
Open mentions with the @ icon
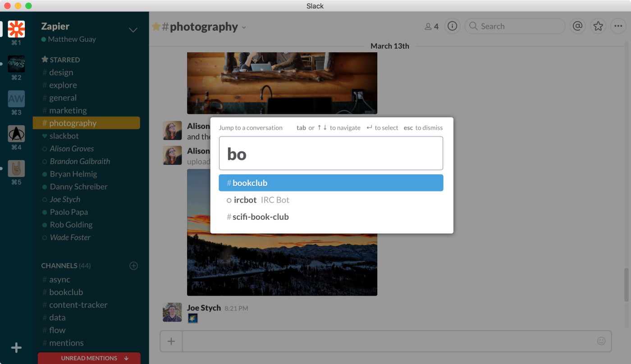click(x=577, y=26)
